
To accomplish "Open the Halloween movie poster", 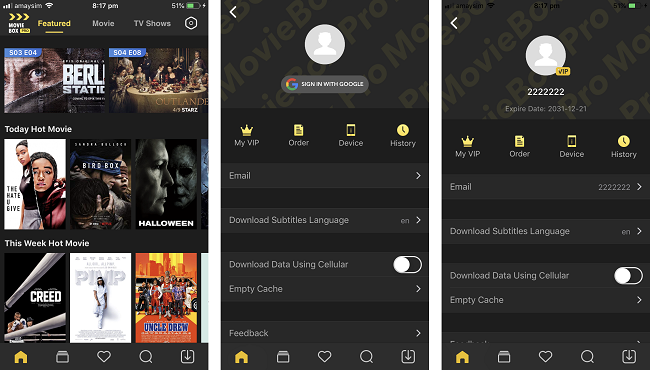I will (x=166, y=184).
